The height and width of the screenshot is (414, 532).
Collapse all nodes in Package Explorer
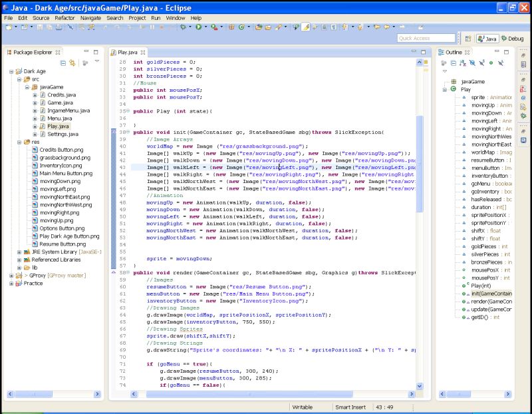(63, 61)
